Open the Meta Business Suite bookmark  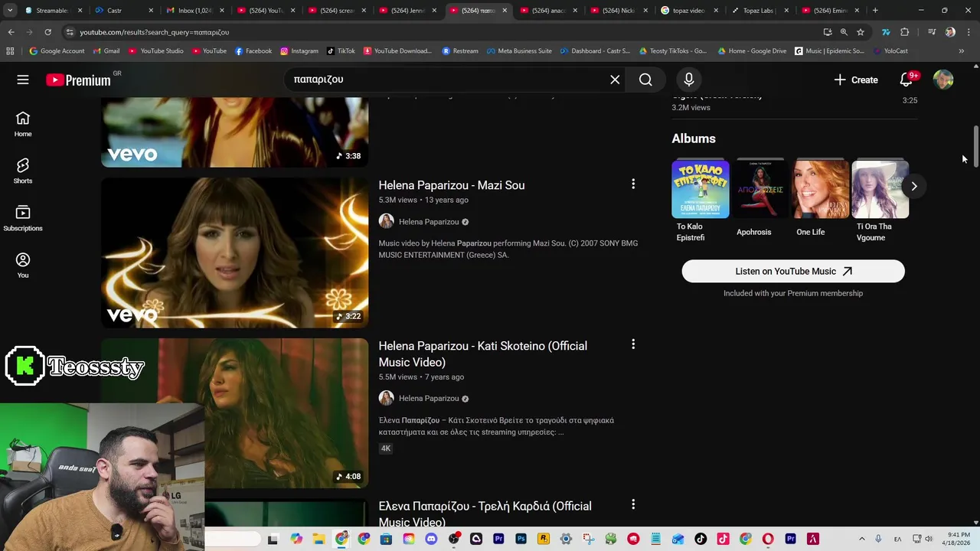[x=518, y=51]
